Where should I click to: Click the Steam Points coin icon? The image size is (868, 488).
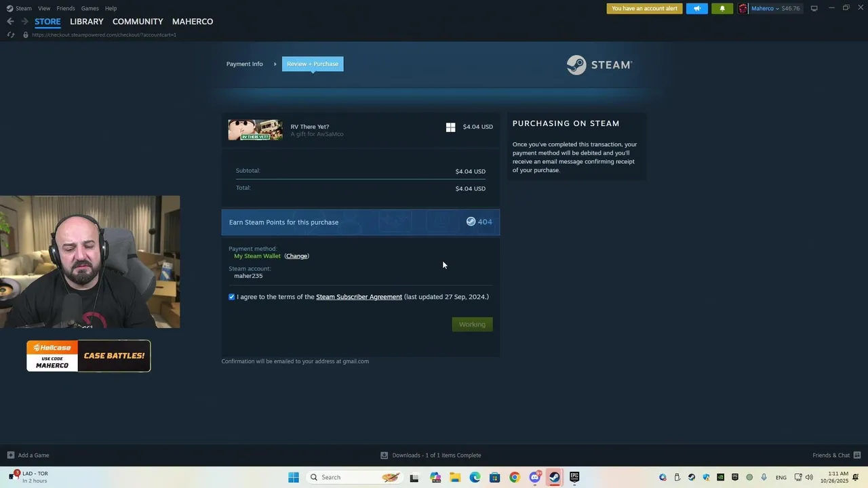[x=471, y=222]
